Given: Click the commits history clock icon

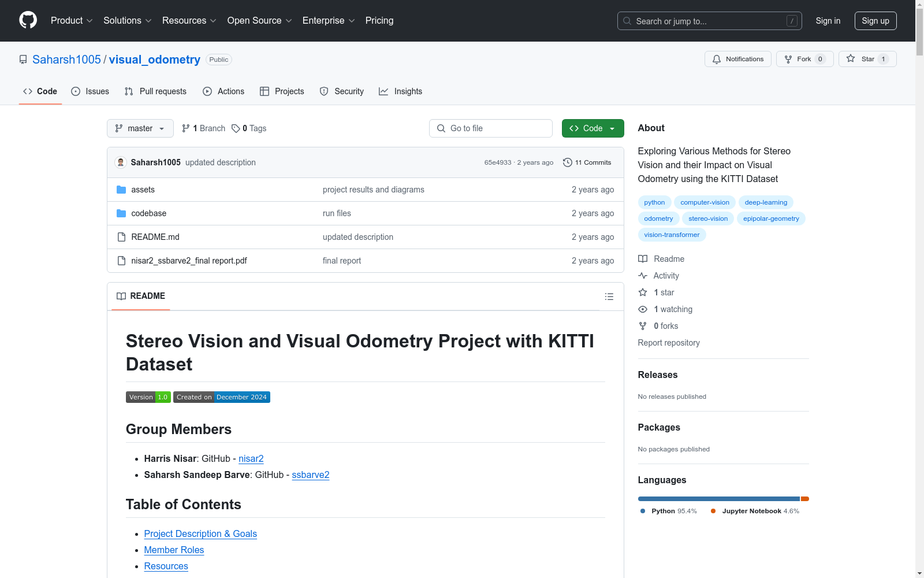Looking at the screenshot, I should tap(568, 162).
